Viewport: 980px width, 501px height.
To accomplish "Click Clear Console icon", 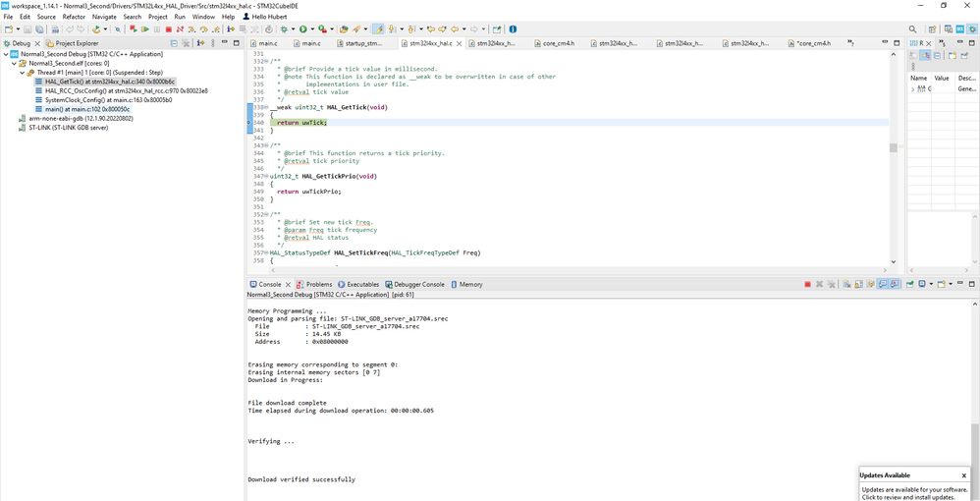I will tap(846, 284).
